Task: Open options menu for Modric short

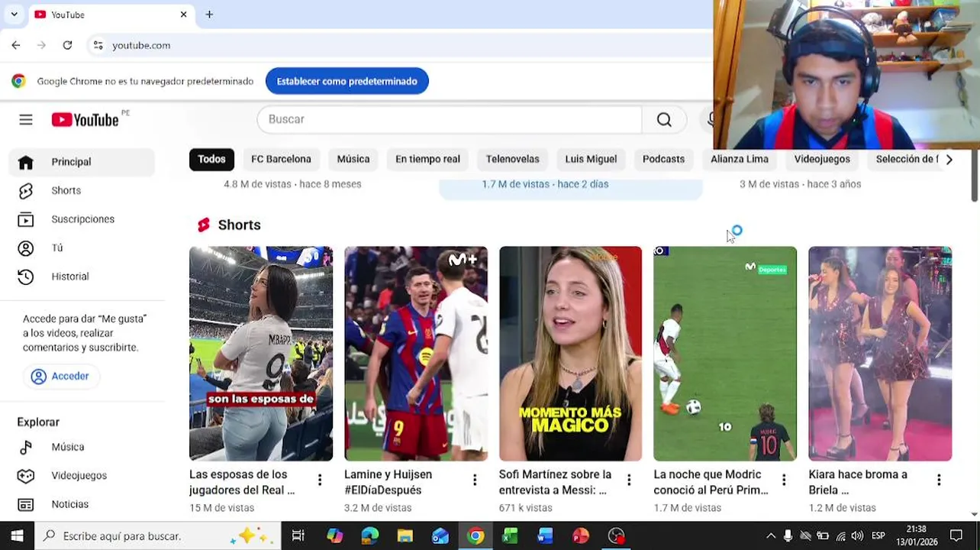Action: click(x=784, y=480)
